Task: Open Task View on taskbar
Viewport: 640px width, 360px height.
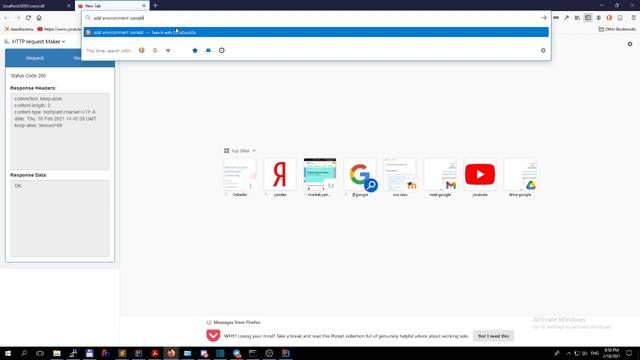Action: [x=40, y=353]
